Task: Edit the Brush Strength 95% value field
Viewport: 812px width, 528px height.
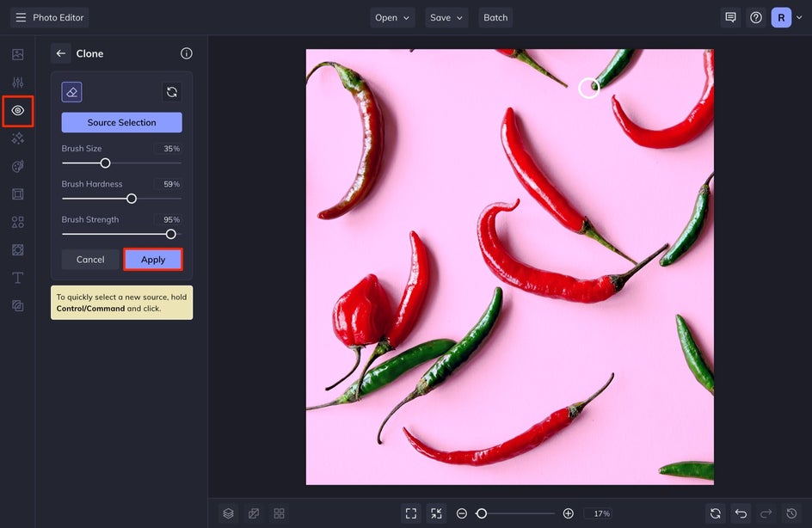Action: click(x=168, y=220)
